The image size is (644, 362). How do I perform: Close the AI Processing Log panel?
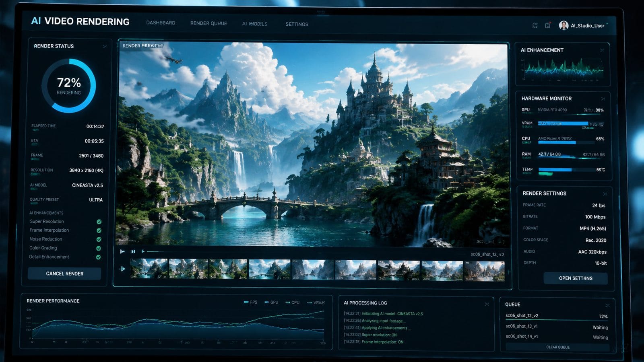[x=487, y=304]
